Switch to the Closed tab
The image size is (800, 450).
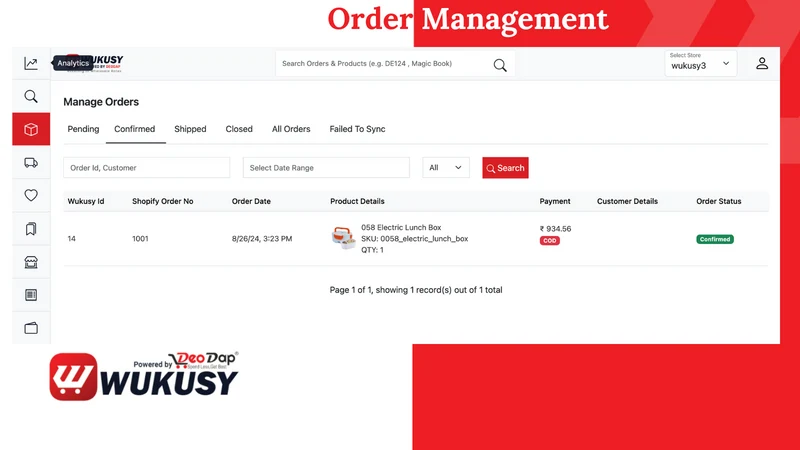click(x=239, y=129)
